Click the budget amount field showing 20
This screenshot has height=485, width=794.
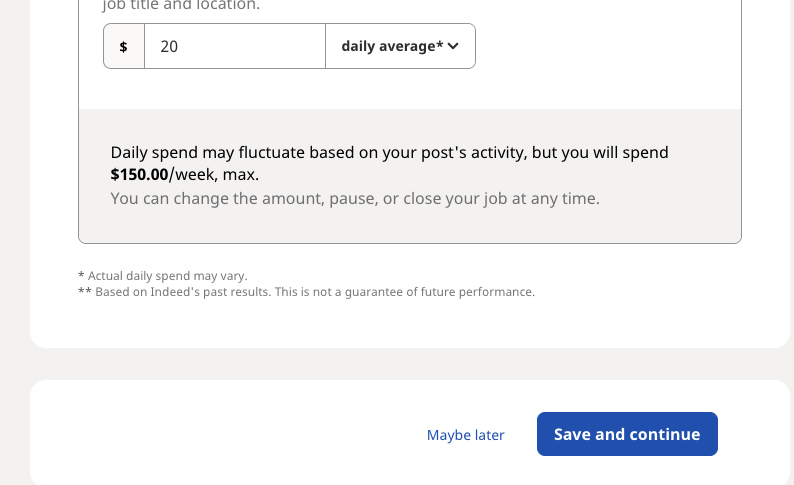234,46
